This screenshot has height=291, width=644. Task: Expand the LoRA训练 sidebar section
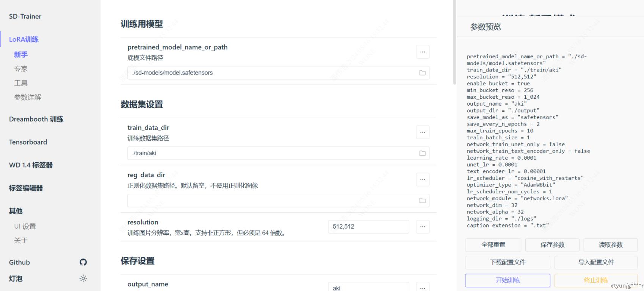(24, 39)
